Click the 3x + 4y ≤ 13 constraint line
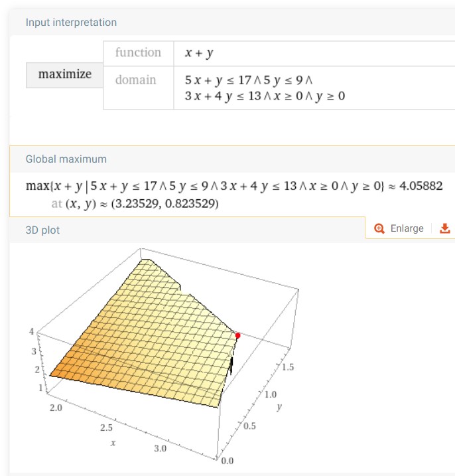Viewport: 455px width, 476px height. coord(265,96)
